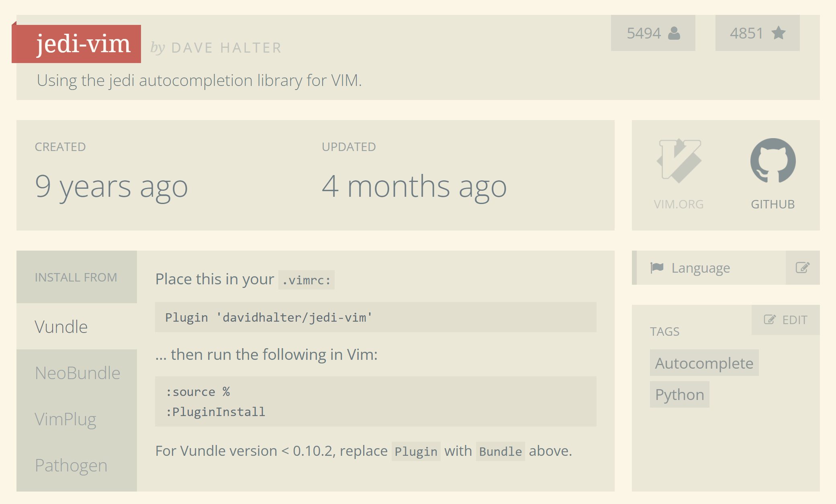Click the Autocomplete tag link
836x504 pixels.
pos(704,363)
